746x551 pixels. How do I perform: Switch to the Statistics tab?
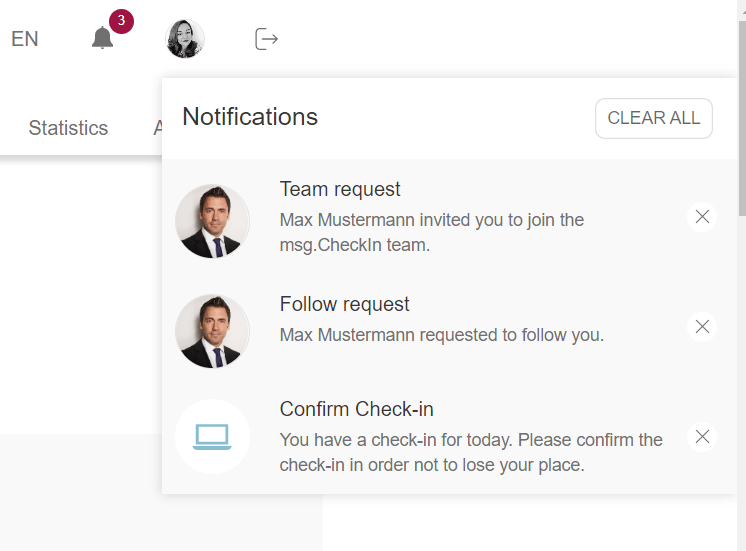[x=68, y=128]
